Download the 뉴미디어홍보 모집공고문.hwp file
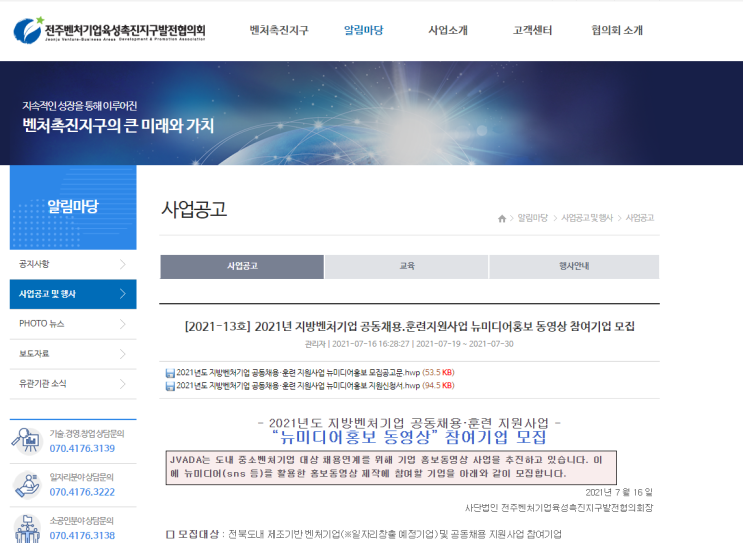 (x=298, y=373)
